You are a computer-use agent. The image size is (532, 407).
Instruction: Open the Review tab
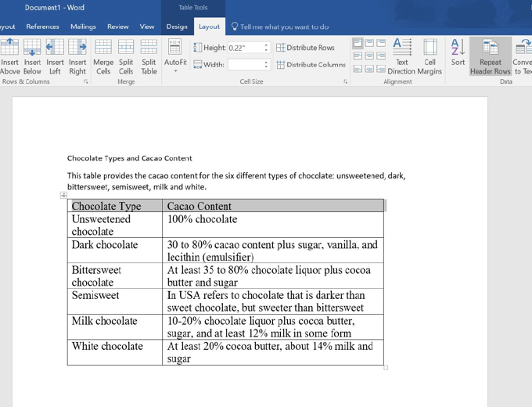pyautogui.click(x=117, y=27)
